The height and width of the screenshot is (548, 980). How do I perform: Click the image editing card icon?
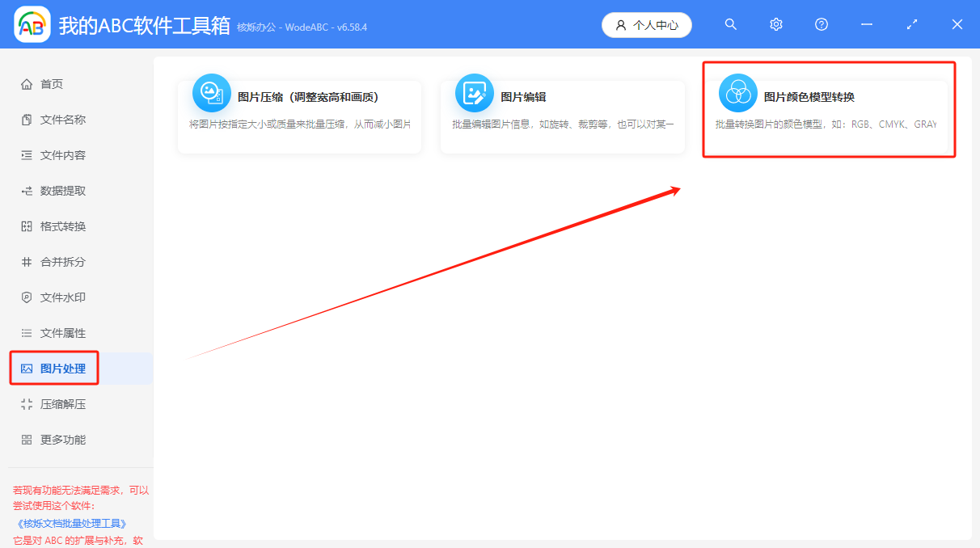click(x=475, y=93)
